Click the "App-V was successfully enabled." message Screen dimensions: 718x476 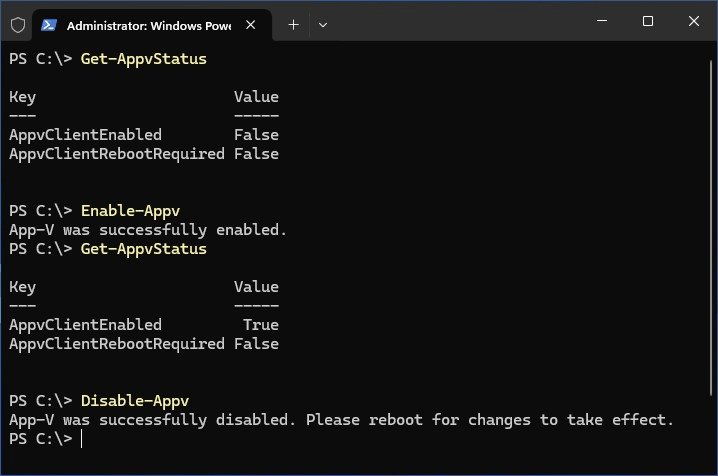(x=148, y=230)
